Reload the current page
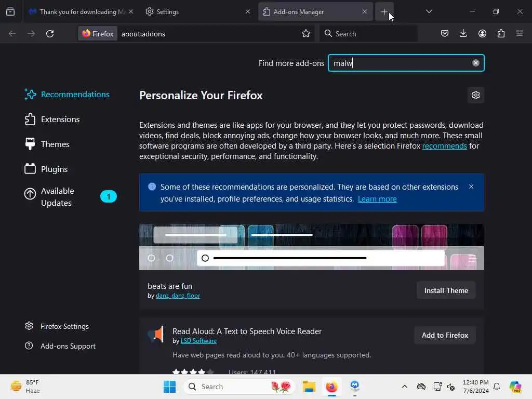Screen dimensions: 532x399 (x=50, y=34)
